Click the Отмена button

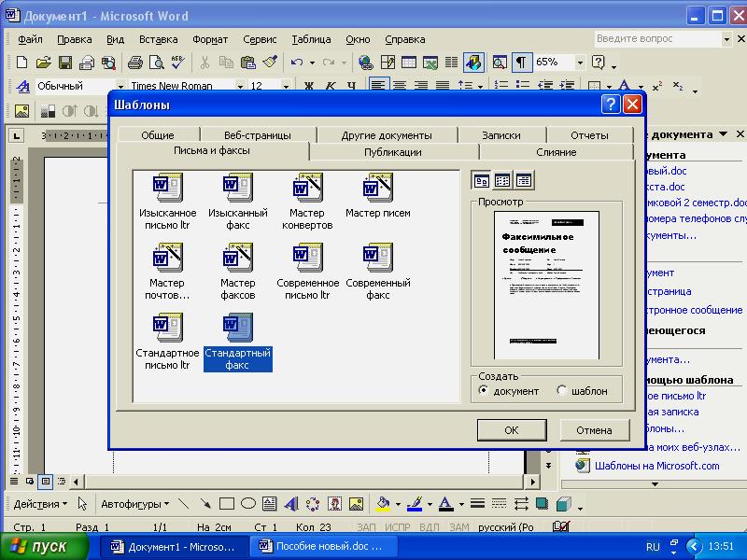click(594, 430)
